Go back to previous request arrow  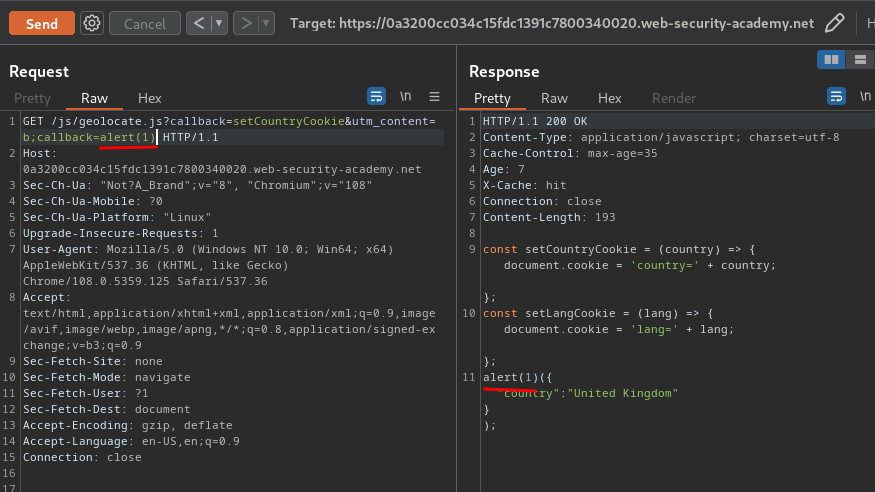click(199, 23)
